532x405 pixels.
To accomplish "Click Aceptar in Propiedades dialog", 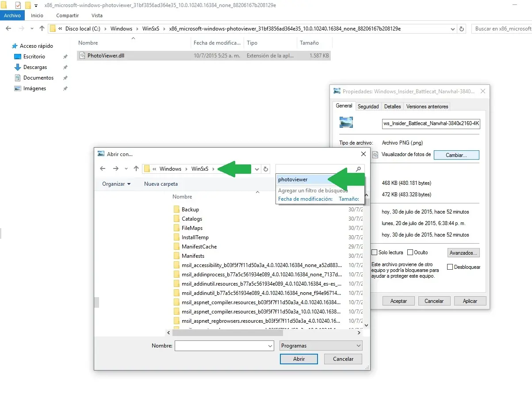I will pyautogui.click(x=398, y=301).
